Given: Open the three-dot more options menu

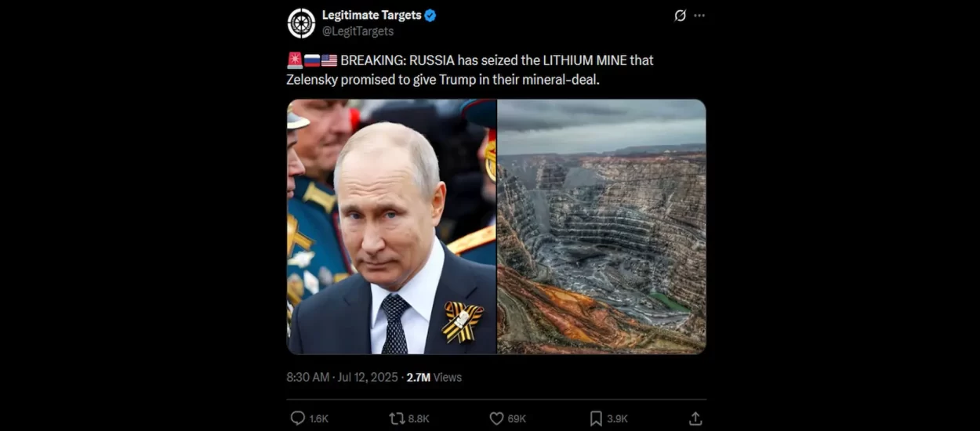Looking at the screenshot, I should [x=699, y=16].
